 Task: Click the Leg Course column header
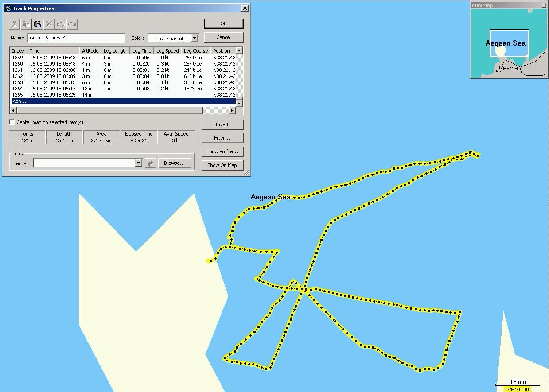[196, 51]
